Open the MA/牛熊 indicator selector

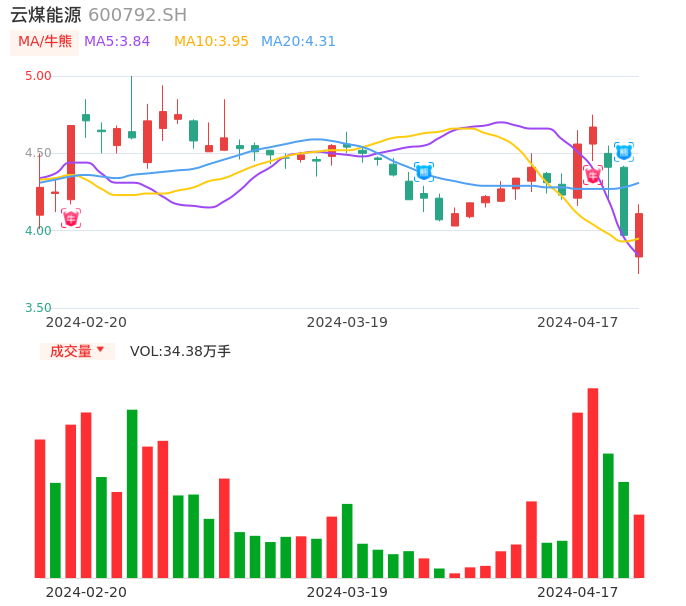[x=45, y=42]
